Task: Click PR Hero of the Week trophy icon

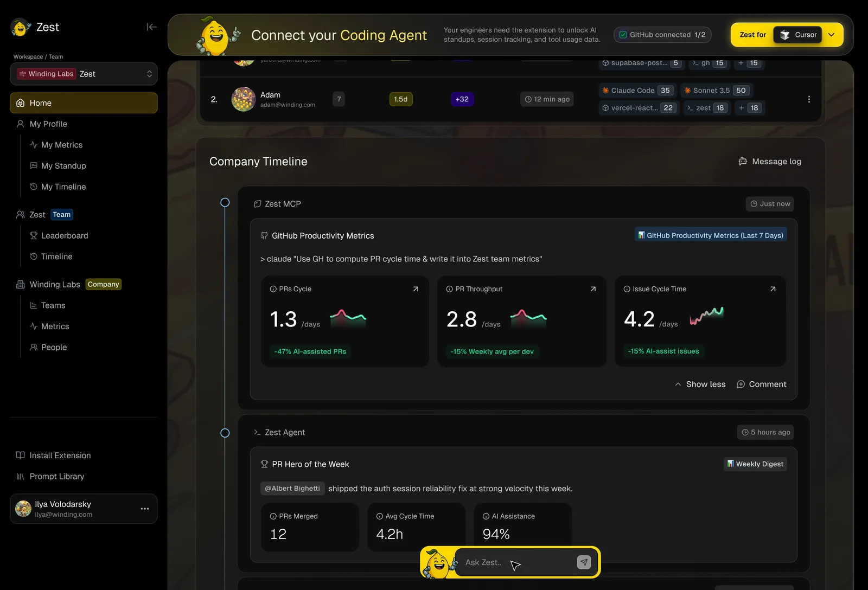Action: point(264,464)
